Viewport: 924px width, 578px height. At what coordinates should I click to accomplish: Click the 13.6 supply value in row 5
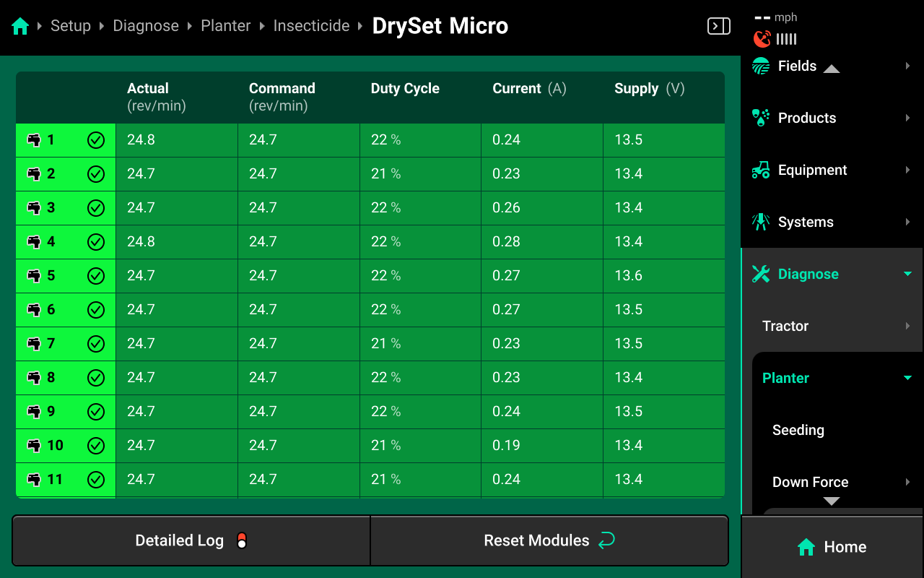point(628,275)
